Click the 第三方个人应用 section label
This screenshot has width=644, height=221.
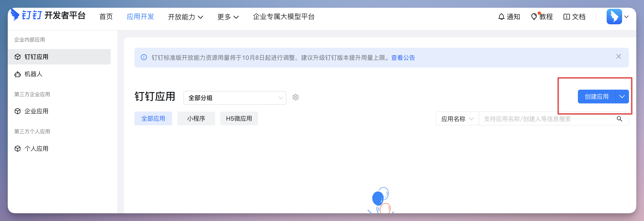(32, 132)
